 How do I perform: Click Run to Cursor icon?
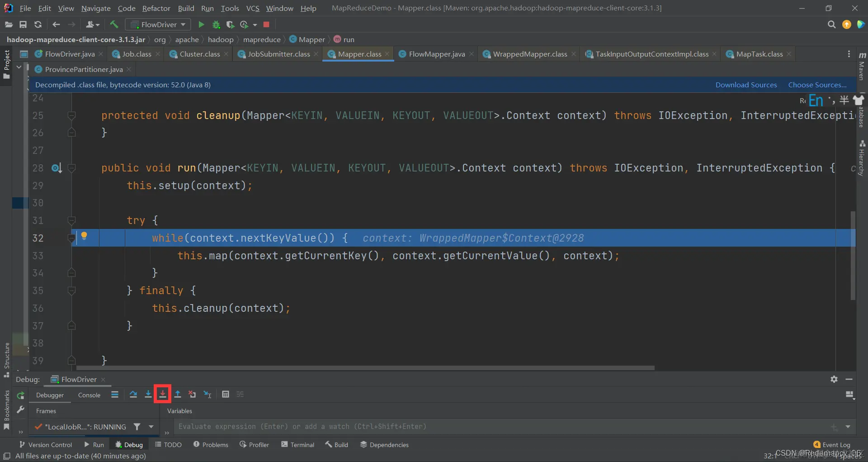[208, 394]
